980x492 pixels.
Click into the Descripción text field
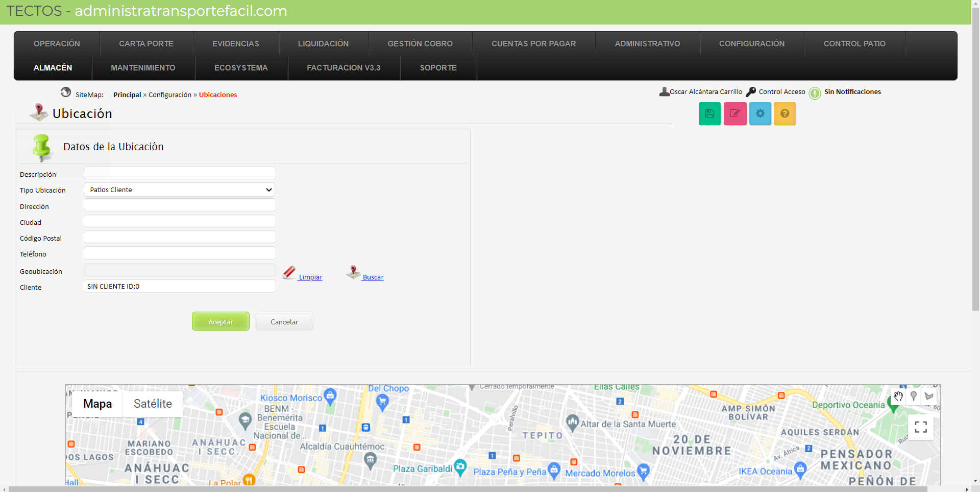[x=179, y=173]
